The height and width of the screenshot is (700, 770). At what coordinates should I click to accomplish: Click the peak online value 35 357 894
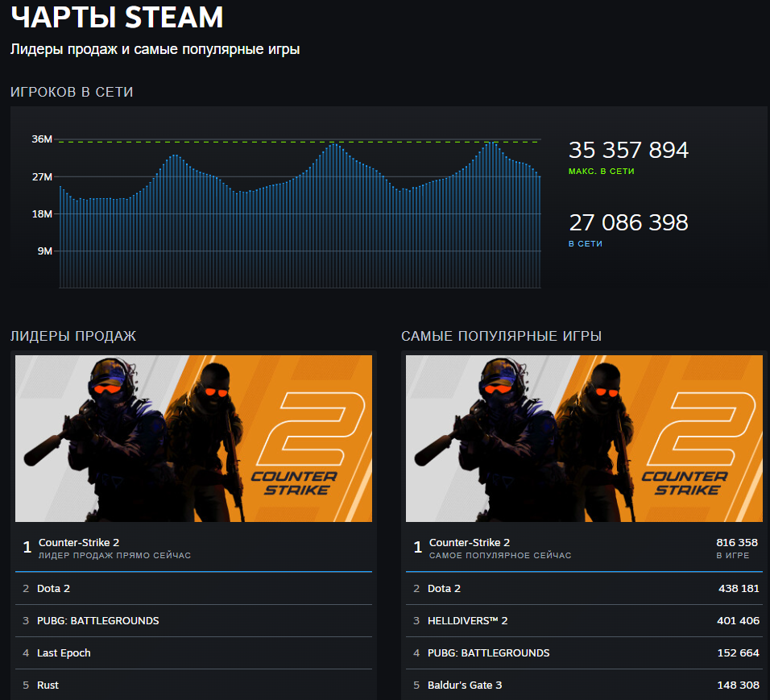[x=628, y=151]
